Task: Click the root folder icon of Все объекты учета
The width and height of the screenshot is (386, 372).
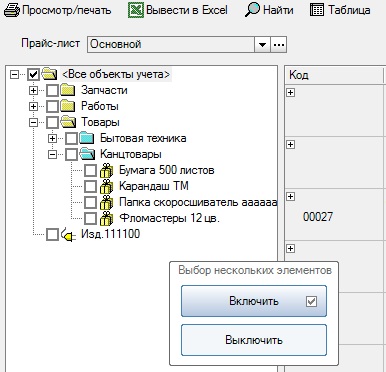Action: (49, 74)
